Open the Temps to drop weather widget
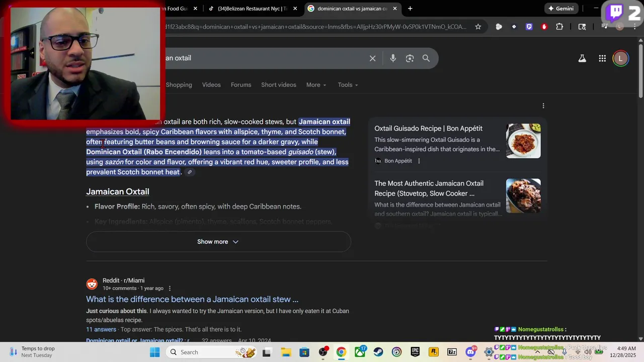 (33, 352)
